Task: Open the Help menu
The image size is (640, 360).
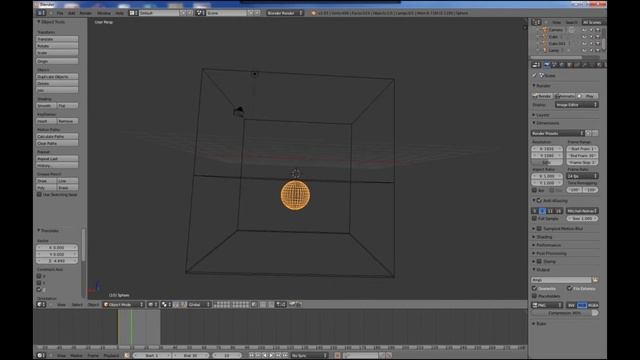Action: click(x=119, y=13)
